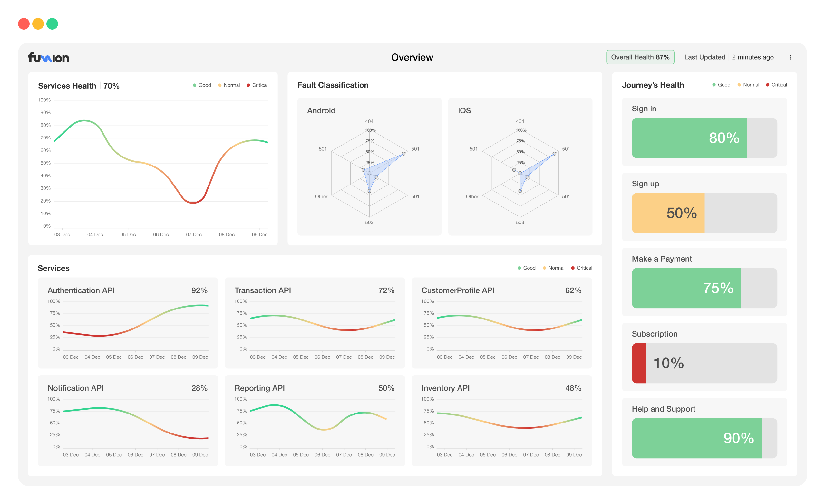Image resolution: width=825 pixels, height=504 pixels.
Task: Click the Android radar chart title
Action: pos(321,111)
